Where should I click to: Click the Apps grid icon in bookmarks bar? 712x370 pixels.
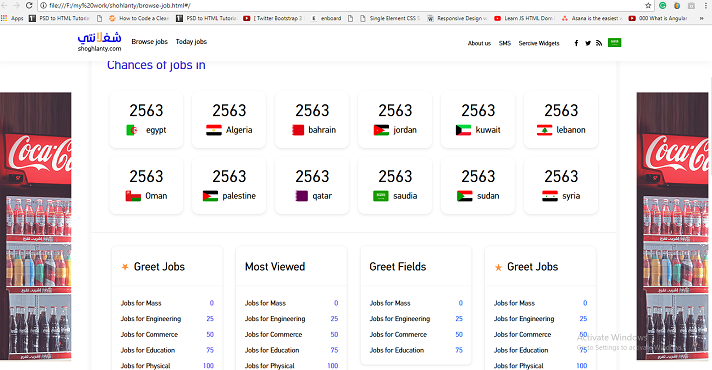coord(4,18)
